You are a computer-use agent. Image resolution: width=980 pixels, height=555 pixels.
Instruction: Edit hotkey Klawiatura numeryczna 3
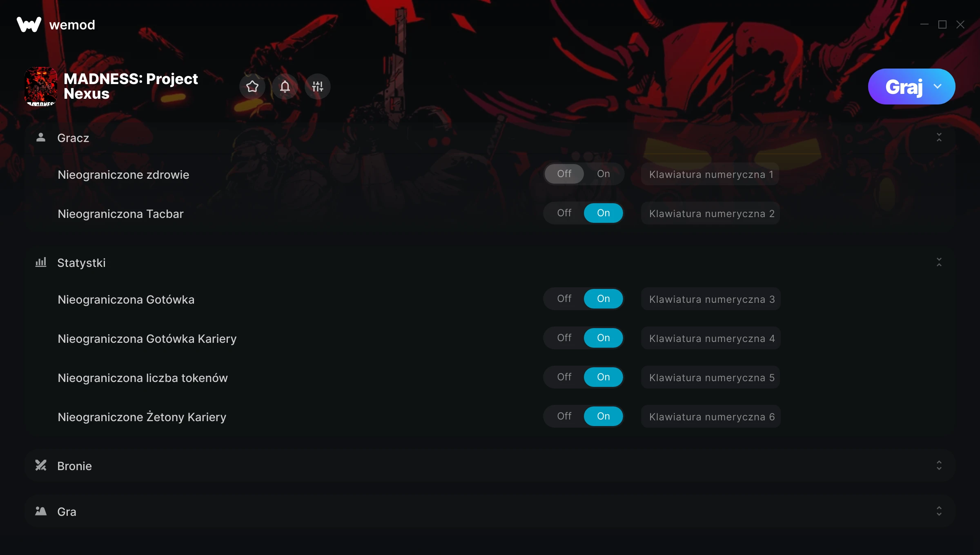pos(711,299)
